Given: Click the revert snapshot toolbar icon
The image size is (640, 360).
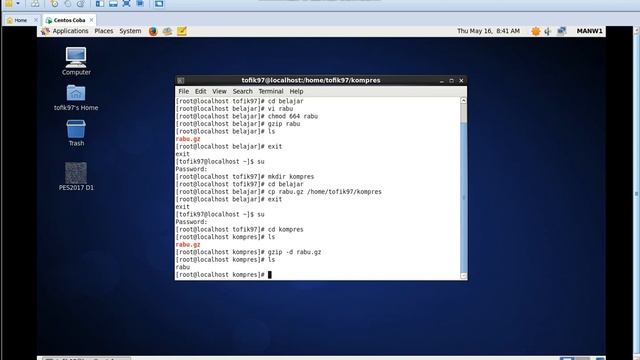Looking at the screenshot, I should (x=67, y=4).
